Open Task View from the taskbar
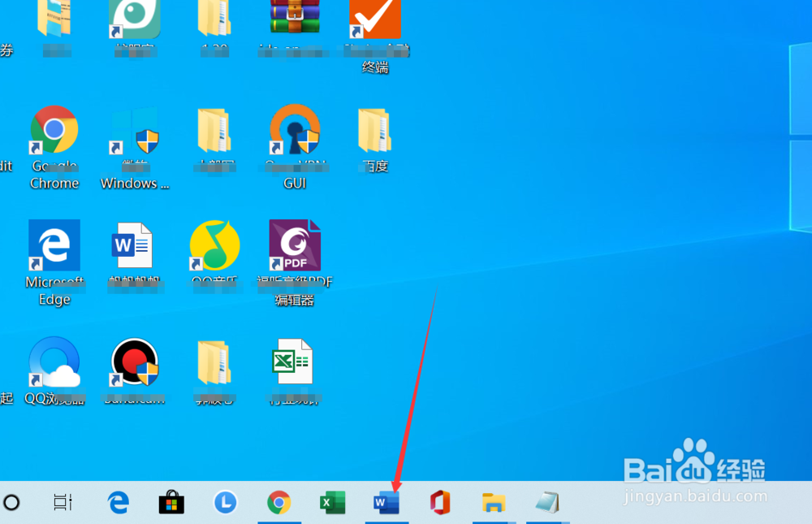Viewport: 812px width, 524px height. click(63, 502)
